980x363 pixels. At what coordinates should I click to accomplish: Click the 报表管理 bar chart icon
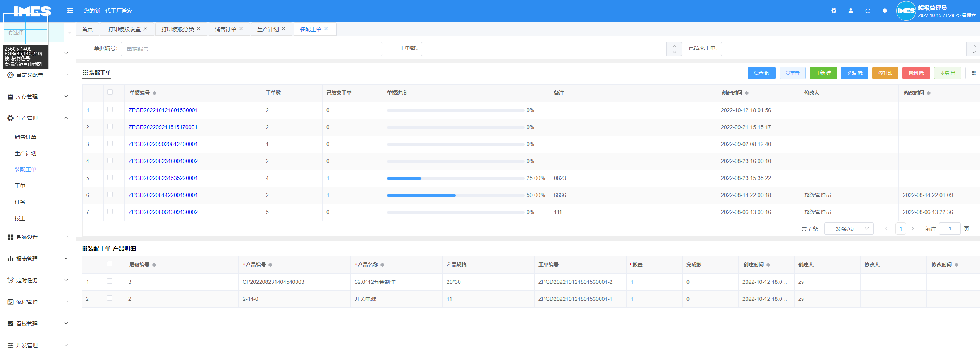click(10, 259)
